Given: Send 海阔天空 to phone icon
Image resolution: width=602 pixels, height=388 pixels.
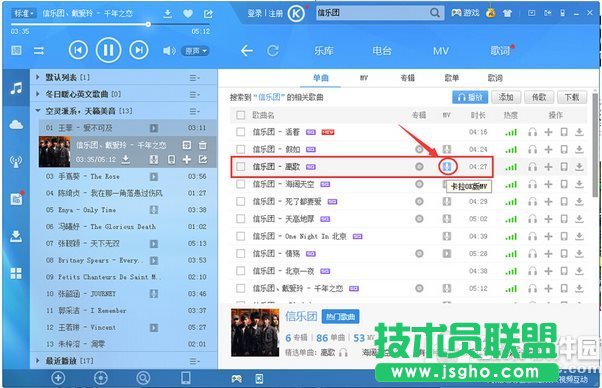Looking at the screenshot, I should coord(564,184).
